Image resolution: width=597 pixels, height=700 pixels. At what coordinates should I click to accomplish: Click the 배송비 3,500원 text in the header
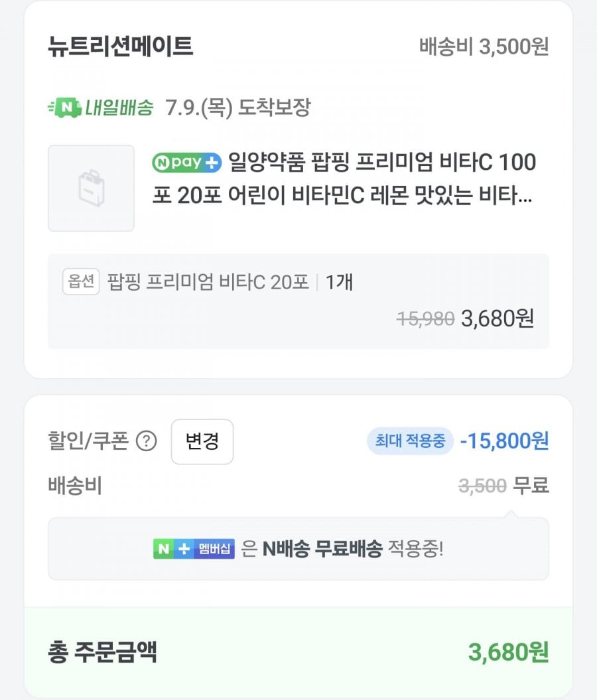(x=484, y=46)
